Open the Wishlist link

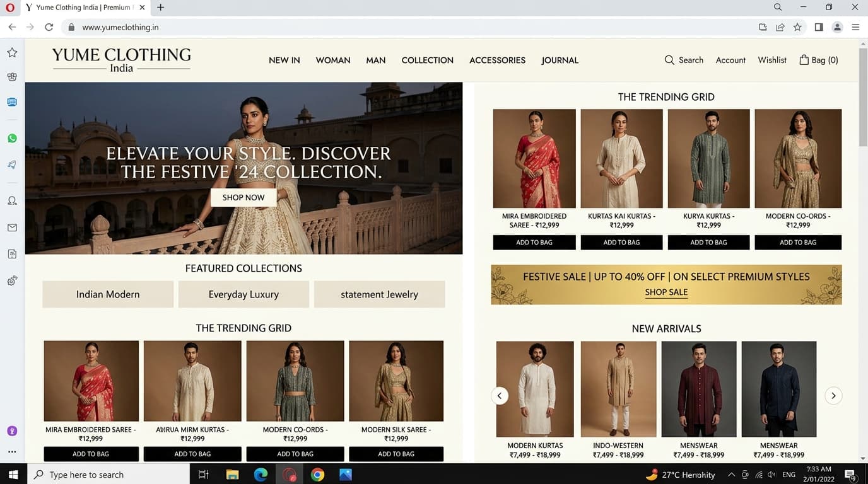click(x=772, y=60)
